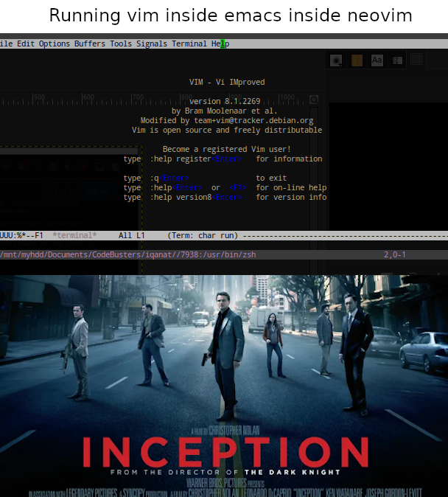The image size is (448, 497).
Task: Click 'All L1' position in mode line
Action: point(131,235)
